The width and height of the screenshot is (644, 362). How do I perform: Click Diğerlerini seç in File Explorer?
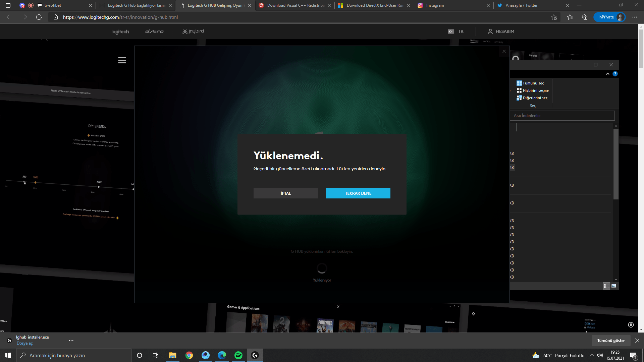click(532, 98)
